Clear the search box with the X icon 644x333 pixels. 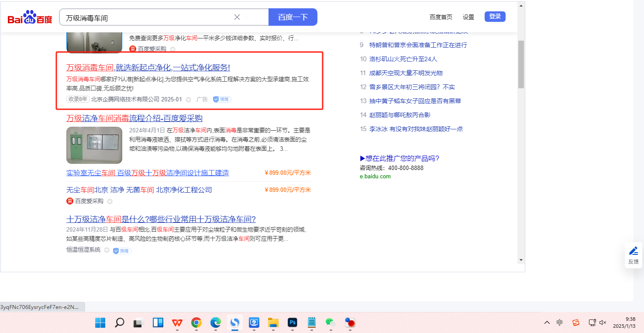(x=237, y=17)
